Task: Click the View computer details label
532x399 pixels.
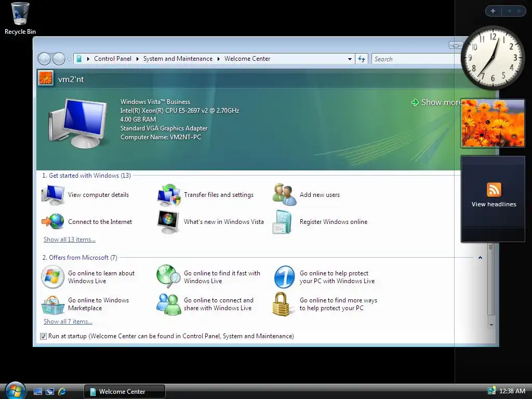Action: click(x=98, y=195)
